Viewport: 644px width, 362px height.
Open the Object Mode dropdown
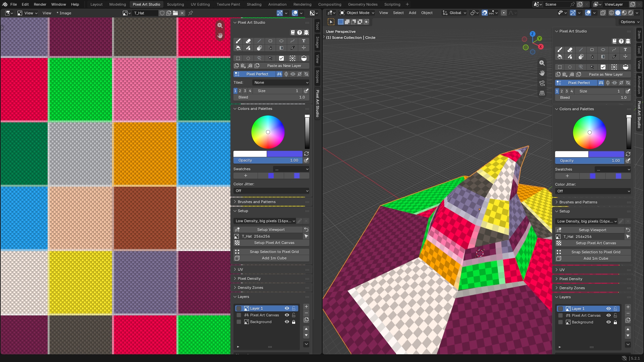click(357, 13)
